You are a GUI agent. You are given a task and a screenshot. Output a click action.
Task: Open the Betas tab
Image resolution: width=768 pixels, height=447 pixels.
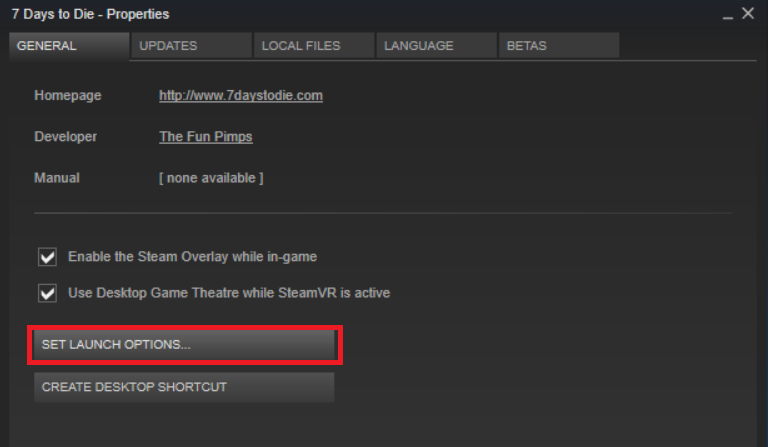[559, 46]
